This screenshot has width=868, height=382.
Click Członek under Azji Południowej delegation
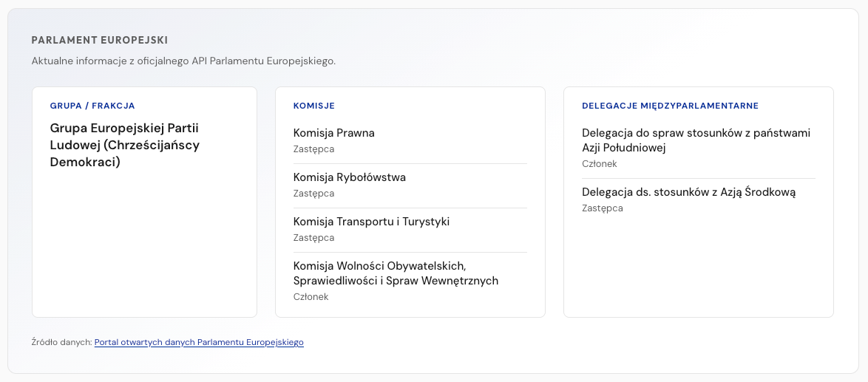(x=600, y=163)
